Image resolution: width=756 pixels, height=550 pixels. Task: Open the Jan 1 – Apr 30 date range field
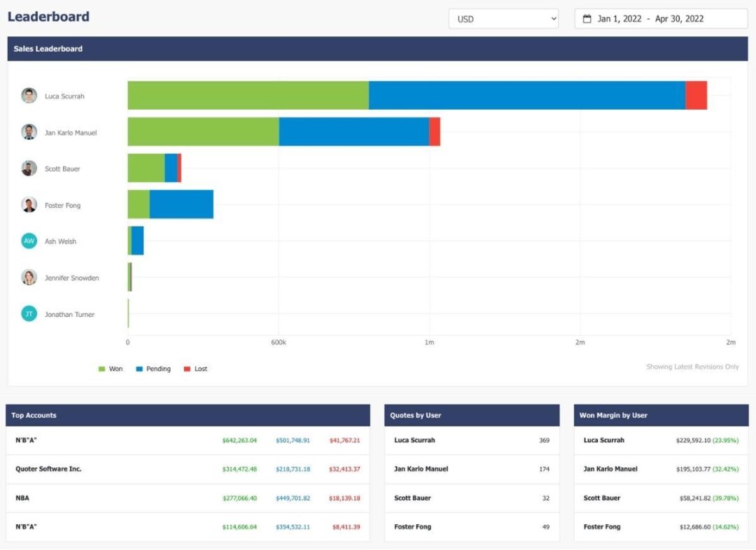(x=661, y=19)
